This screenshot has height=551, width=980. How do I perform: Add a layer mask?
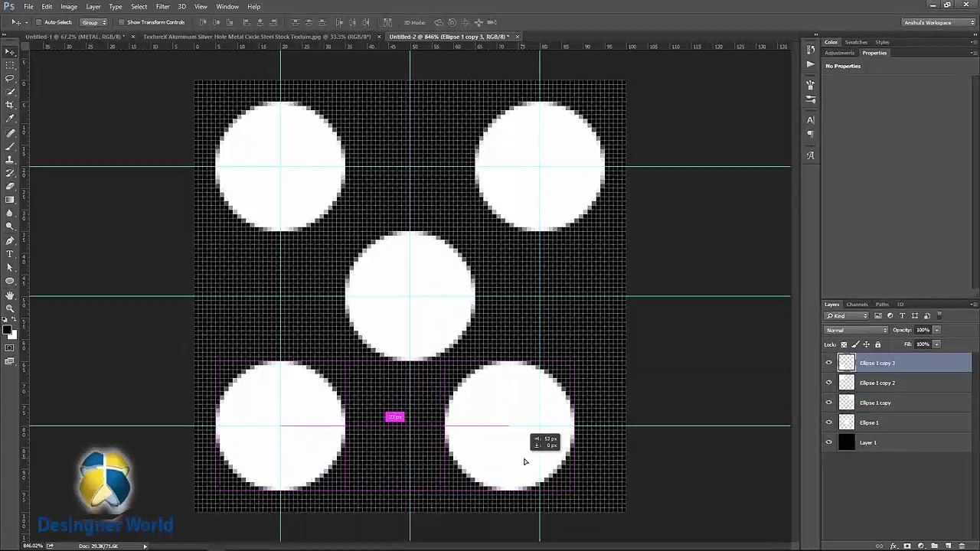(907, 546)
